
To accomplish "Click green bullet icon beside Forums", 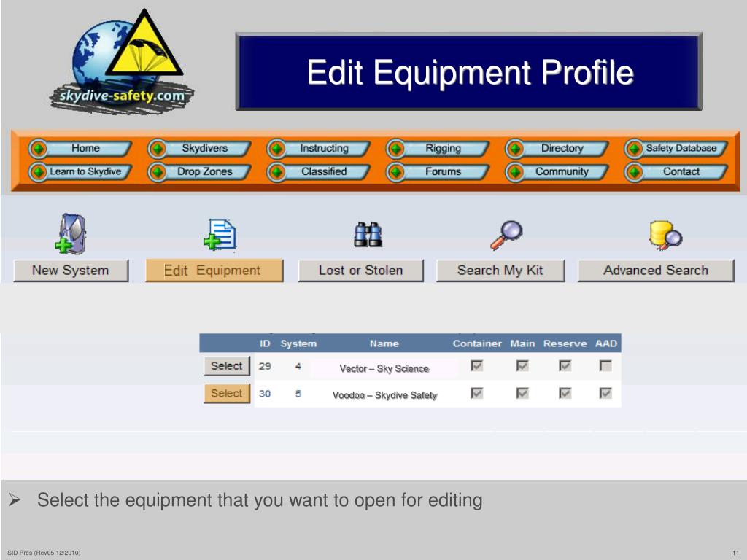I will click(395, 172).
